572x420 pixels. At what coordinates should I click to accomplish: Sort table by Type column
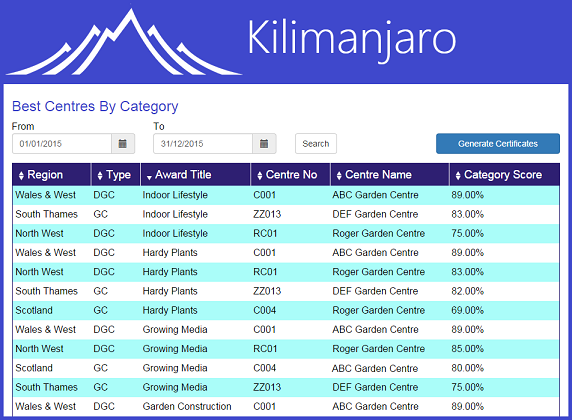[x=100, y=176]
